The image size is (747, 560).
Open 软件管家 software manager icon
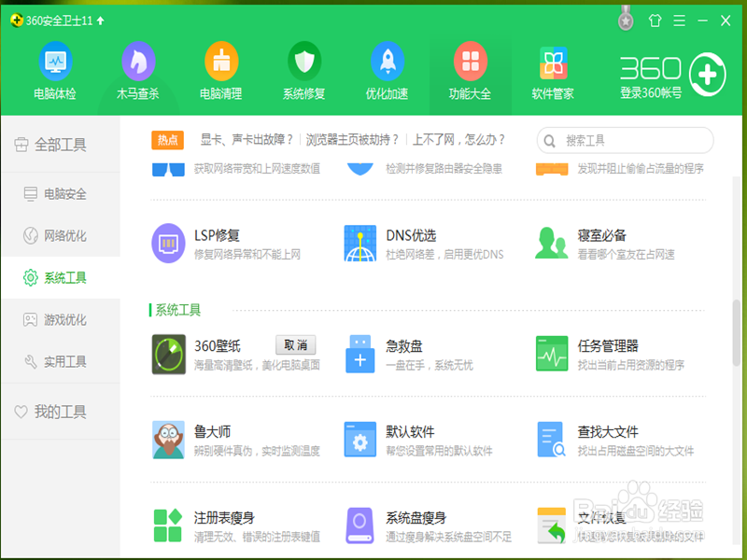(x=553, y=63)
